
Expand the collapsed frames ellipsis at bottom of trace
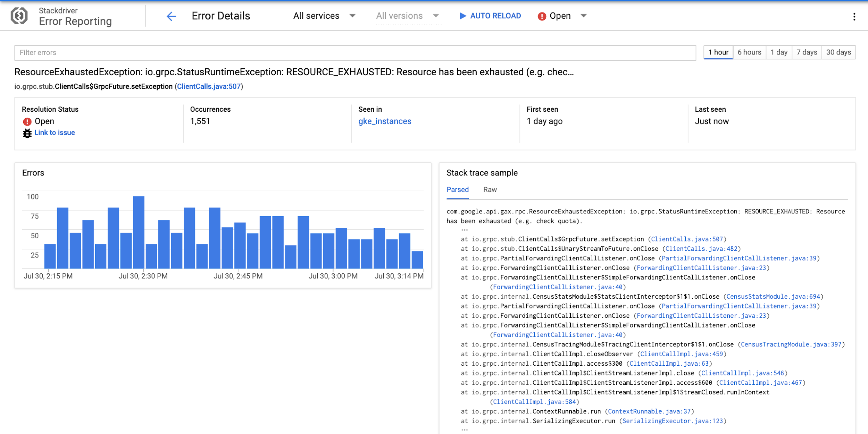(x=465, y=430)
